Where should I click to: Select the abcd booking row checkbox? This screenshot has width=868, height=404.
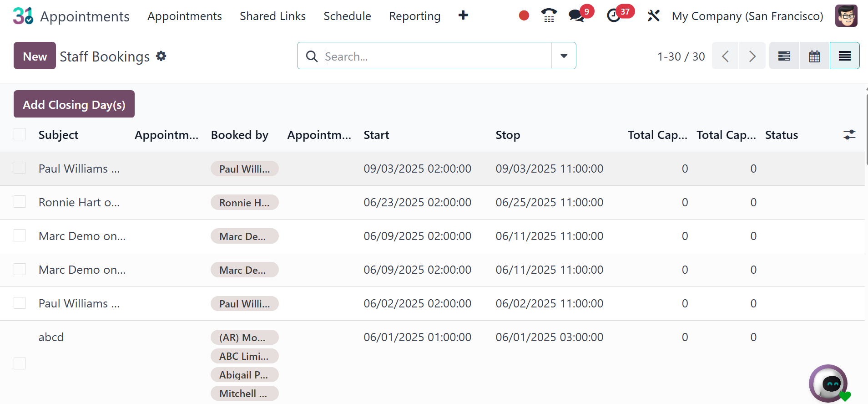pos(20,363)
